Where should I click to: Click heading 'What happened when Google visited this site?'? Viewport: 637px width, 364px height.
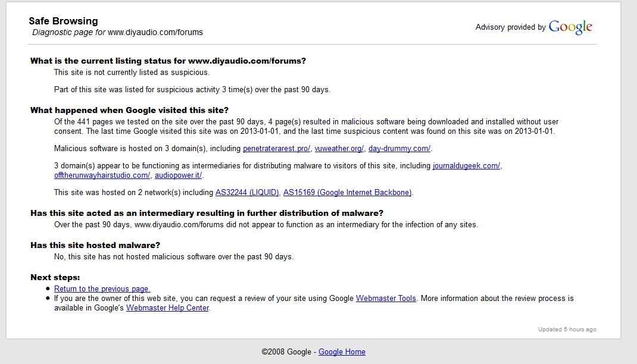(130, 111)
